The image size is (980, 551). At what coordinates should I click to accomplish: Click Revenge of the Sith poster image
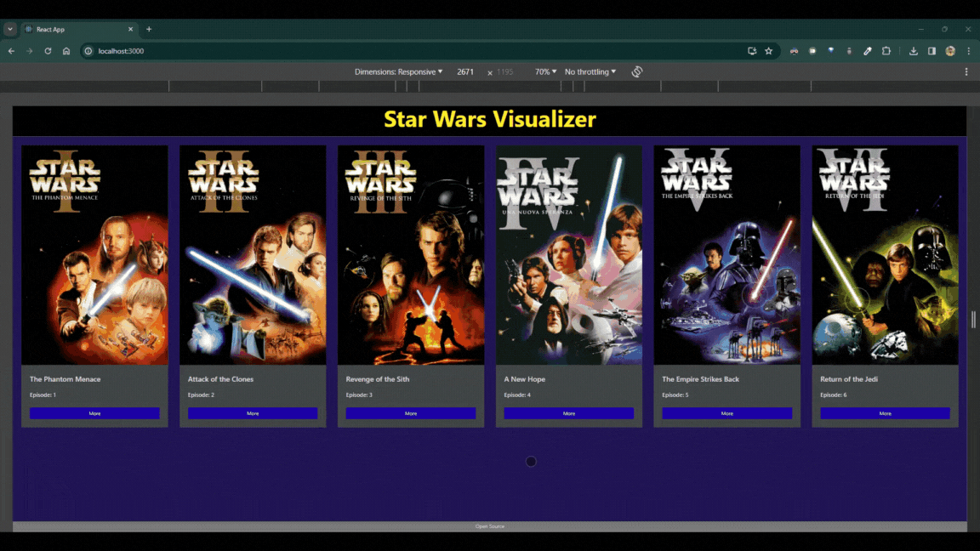tap(411, 255)
